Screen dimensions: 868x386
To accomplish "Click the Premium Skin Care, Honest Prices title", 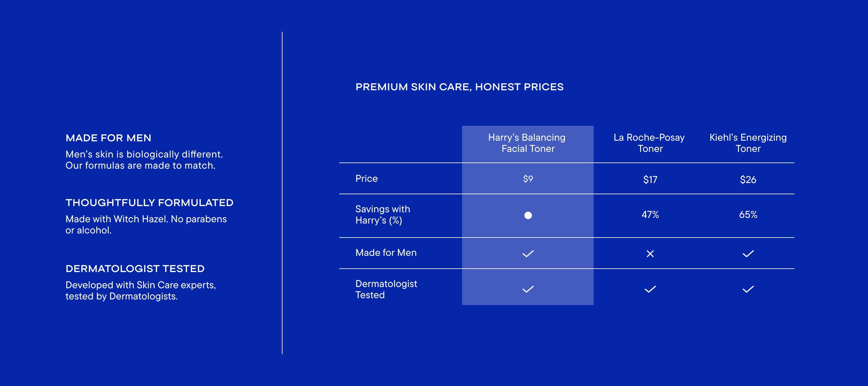I will [x=460, y=87].
